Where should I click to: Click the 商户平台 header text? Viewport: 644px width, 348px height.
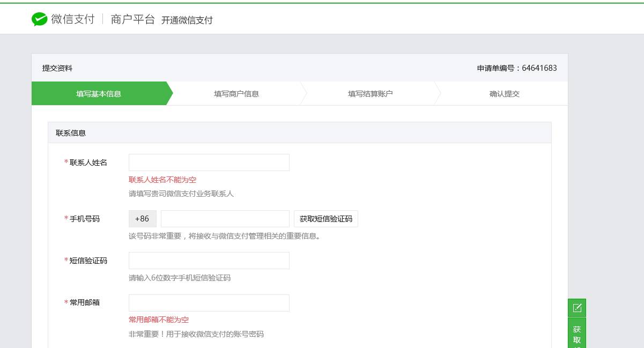pyautogui.click(x=132, y=20)
